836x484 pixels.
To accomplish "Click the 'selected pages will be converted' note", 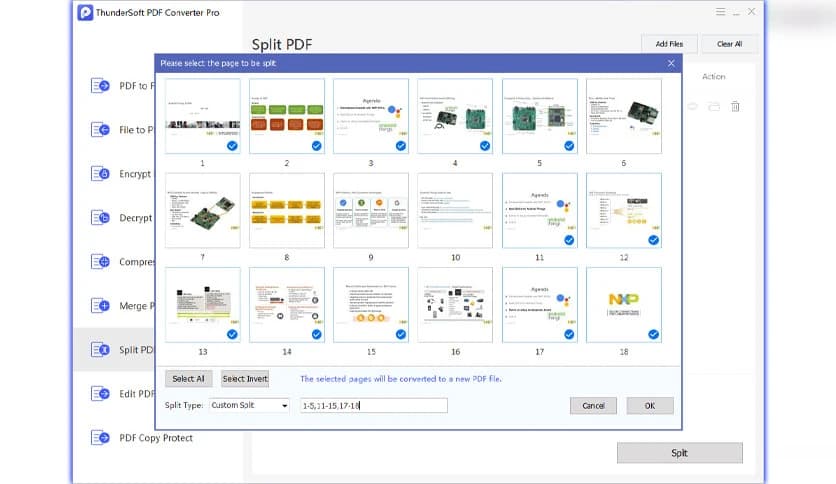I will 401,379.
